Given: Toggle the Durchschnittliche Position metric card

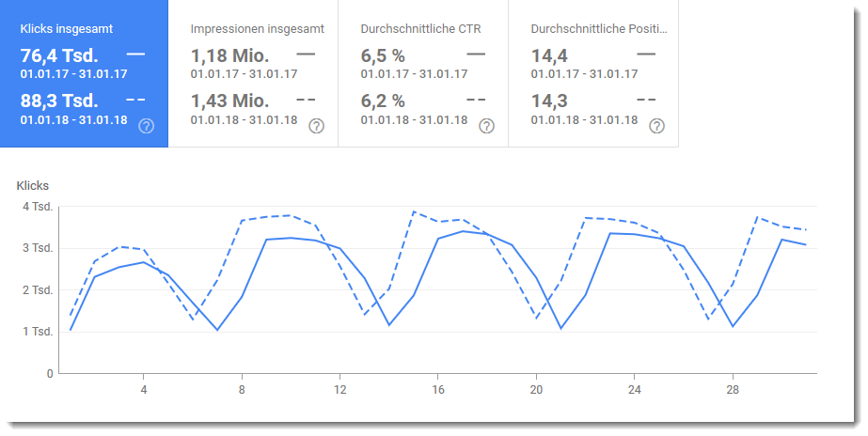Looking at the screenshot, I should click(x=593, y=73).
